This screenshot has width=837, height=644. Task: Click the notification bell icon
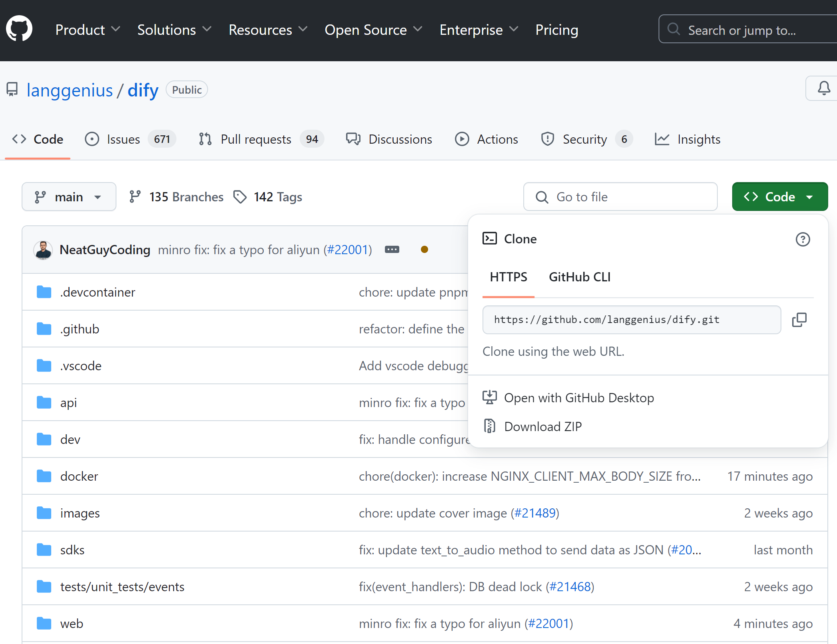[x=824, y=88]
